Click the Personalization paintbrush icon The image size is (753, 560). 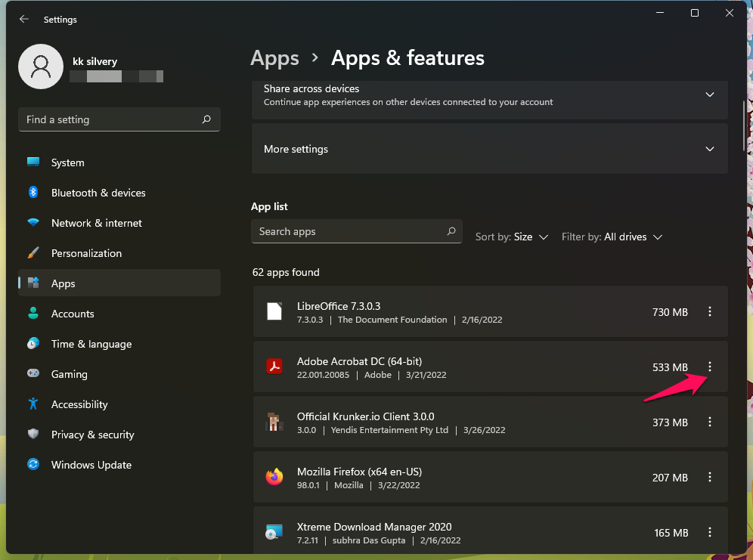[33, 253]
